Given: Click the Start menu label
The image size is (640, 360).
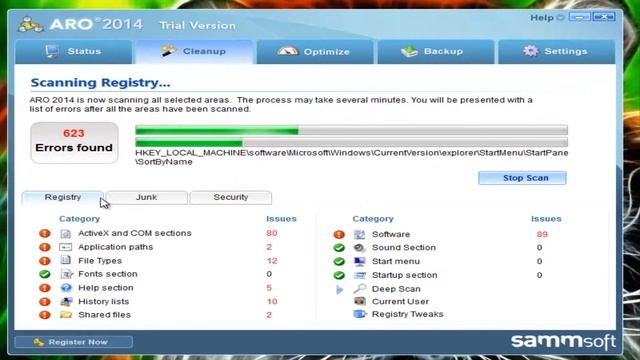Looking at the screenshot, I should (x=396, y=261).
